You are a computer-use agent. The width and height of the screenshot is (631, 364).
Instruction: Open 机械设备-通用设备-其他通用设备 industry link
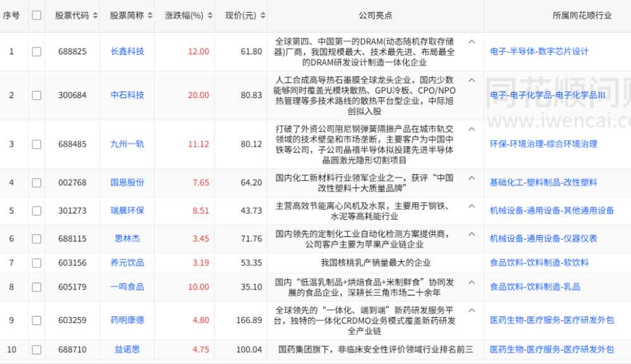click(552, 211)
